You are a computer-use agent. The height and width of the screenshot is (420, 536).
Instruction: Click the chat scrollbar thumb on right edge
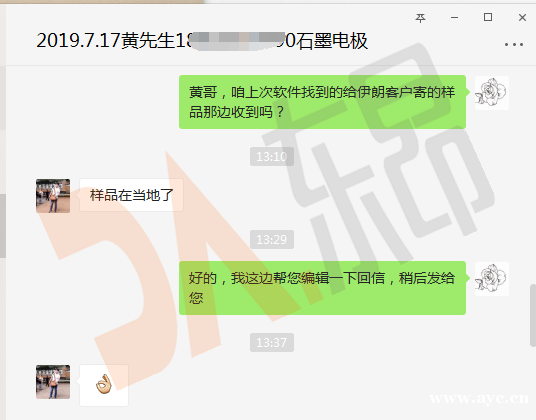point(533,315)
